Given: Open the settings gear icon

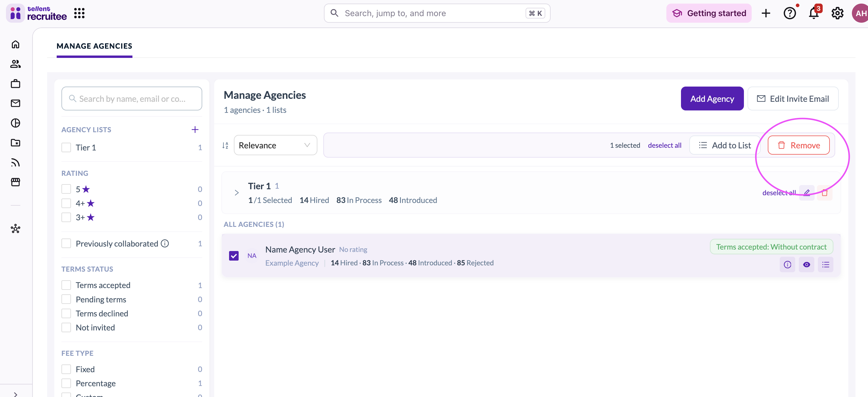Looking at the screenshot, I should pyautogui.click(x=837, y=13).
